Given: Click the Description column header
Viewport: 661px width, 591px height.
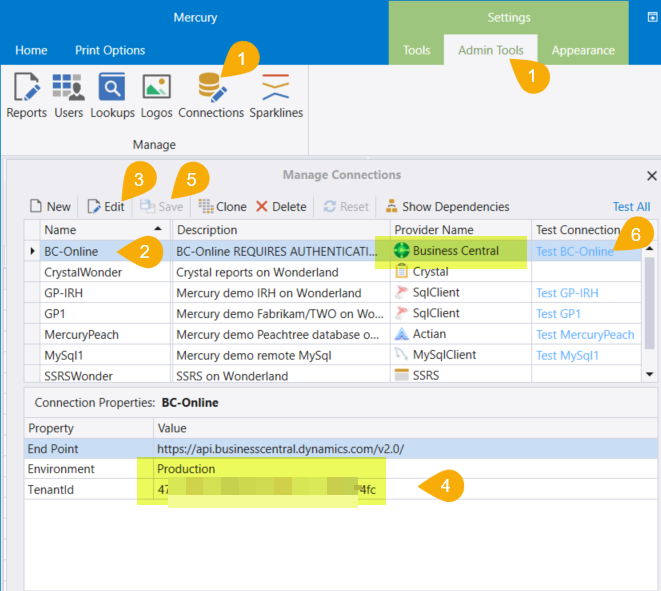Looking at the screenshot, I should point(281,230).
